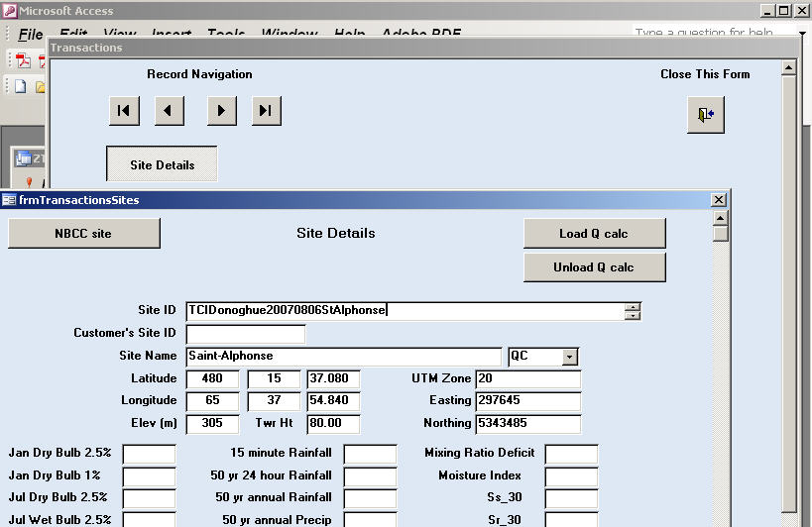This screenshot has height=527, width=812.
Task: Advance to the next record
Action: [x=221, y=111]
